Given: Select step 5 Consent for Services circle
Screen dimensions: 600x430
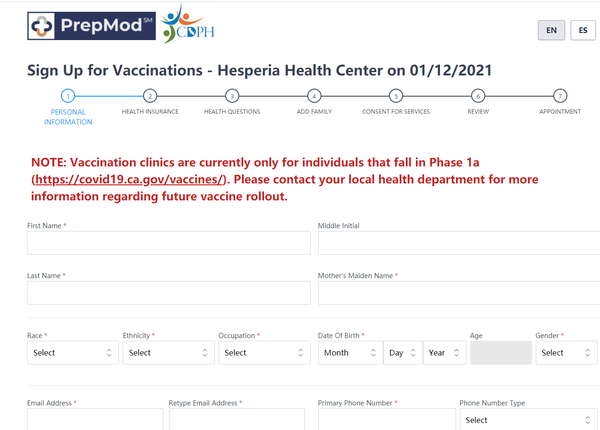Looking at the screenshot, I should [x=396, y=96].
